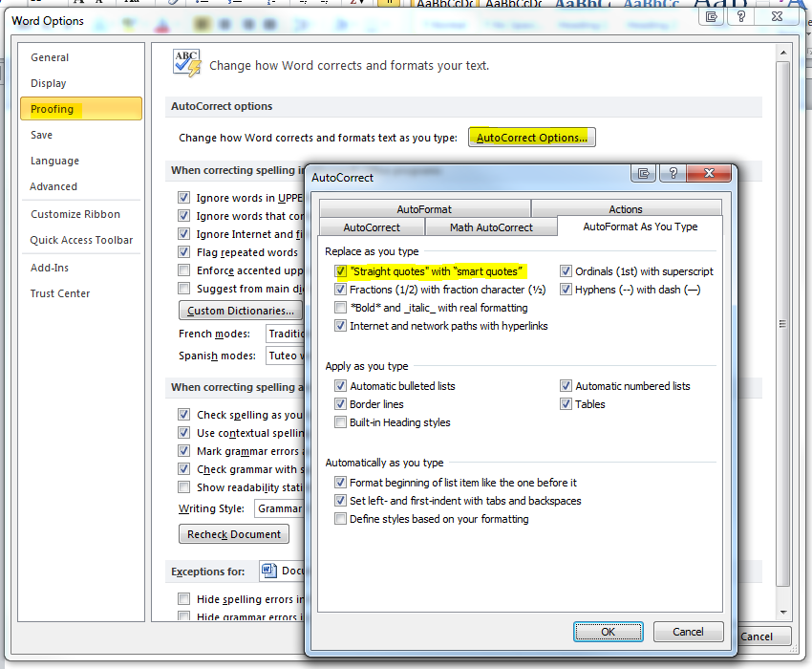Toggle Fractions with fraction character option
812x669 pixels.
[340, 290]
